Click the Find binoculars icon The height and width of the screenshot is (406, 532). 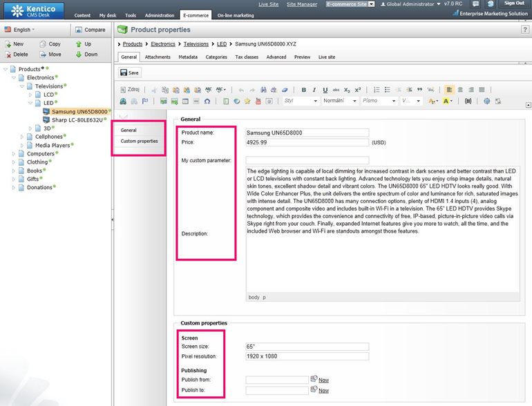coord(263,90)
